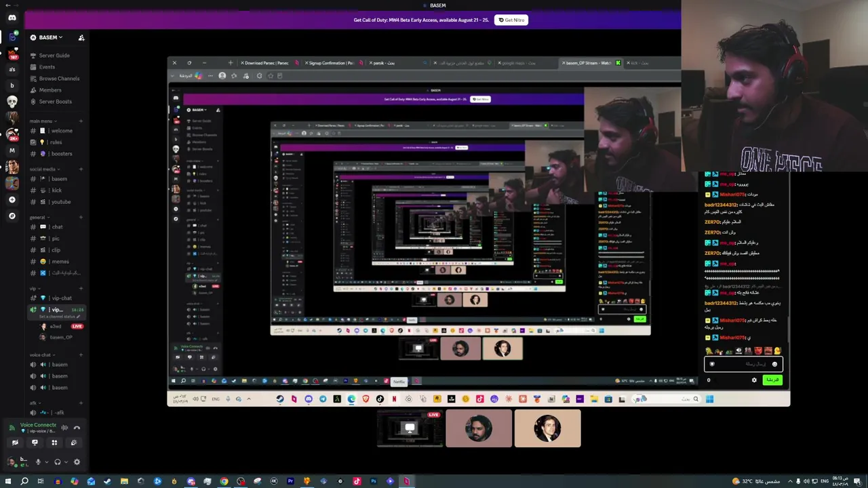868x488 pixels.
Task: Open Discord direct messages home
Action: [x=12, y=18]
